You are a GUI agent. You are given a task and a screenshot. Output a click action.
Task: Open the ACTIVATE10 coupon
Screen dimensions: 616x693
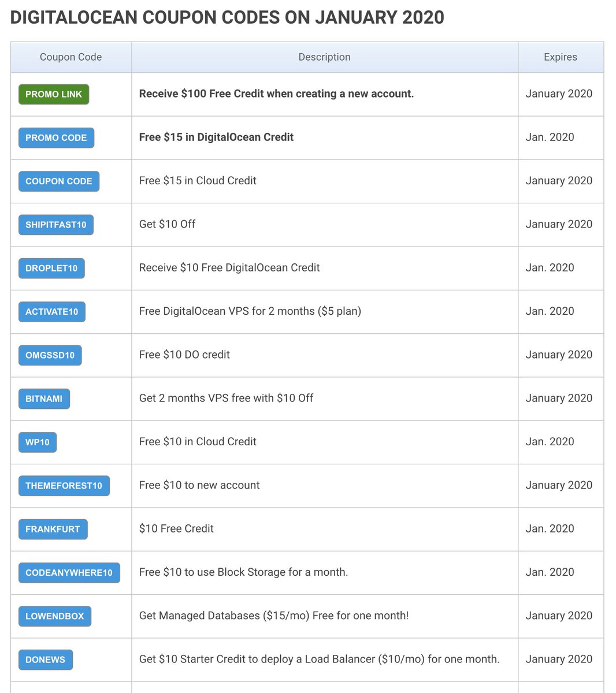click(52, 312)
